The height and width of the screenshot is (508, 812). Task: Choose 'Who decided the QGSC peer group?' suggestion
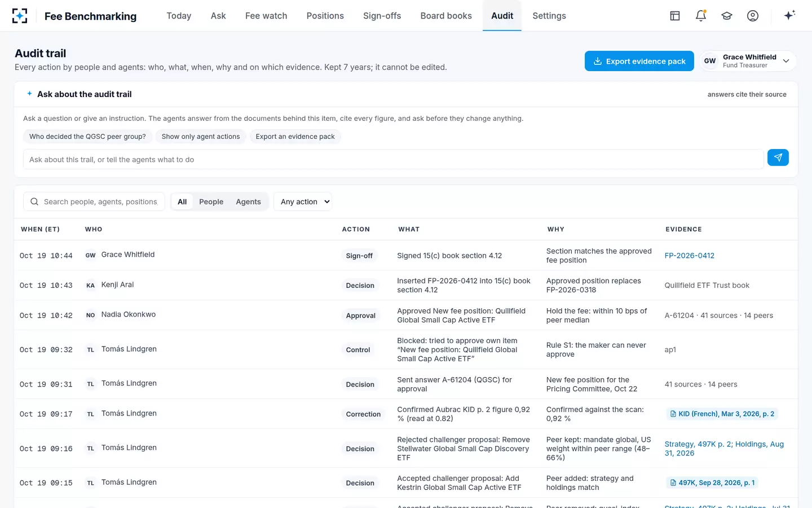tap(87, 137)
